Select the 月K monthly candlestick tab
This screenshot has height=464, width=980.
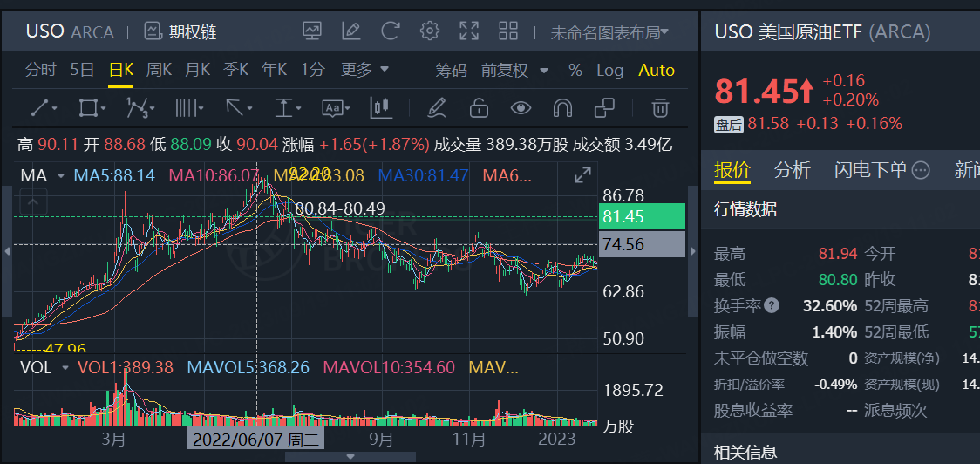197,70
